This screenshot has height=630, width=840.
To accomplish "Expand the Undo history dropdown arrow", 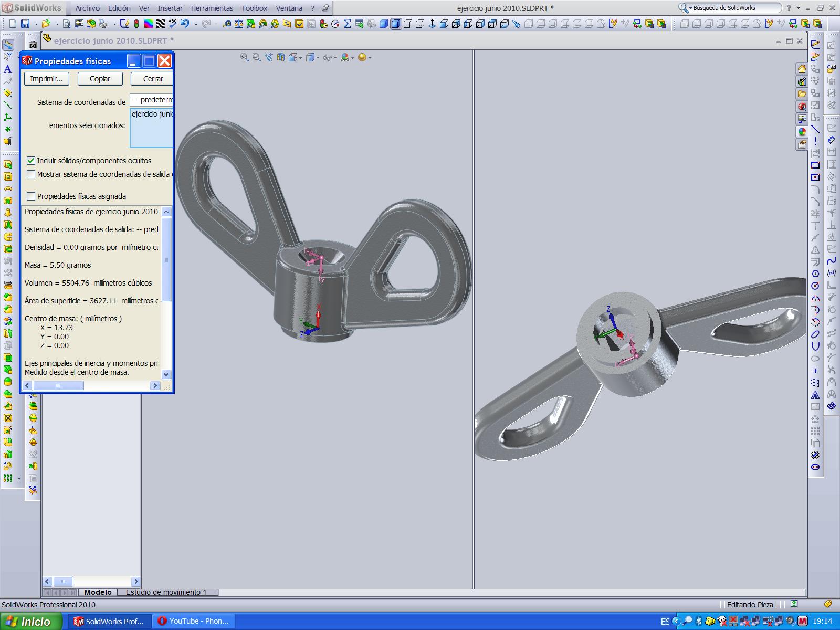I will pyautogui.click(x=196, y=24).
